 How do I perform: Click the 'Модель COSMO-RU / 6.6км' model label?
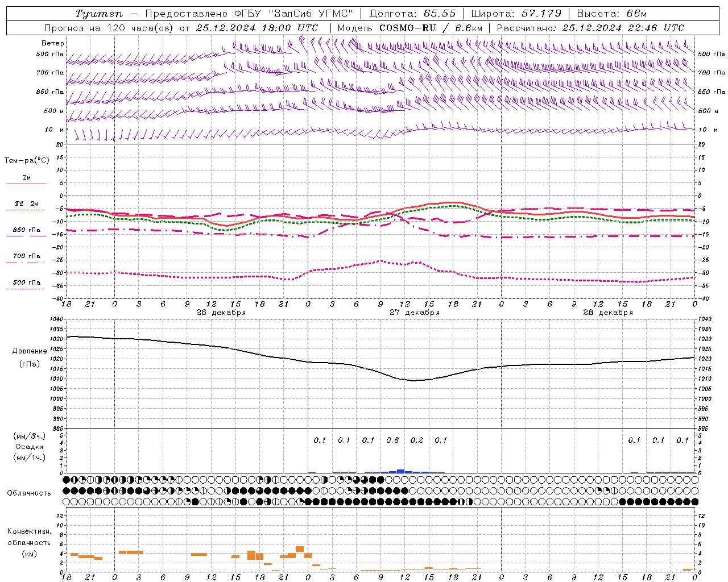(409, 28)
